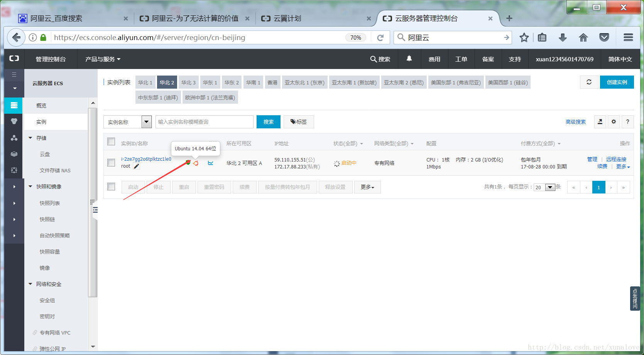Tick the checkbox for instance i-2ze7gg2o6tplktzc1le0
This screenshot has height=355, width=644.
click(x=111, y=163)
